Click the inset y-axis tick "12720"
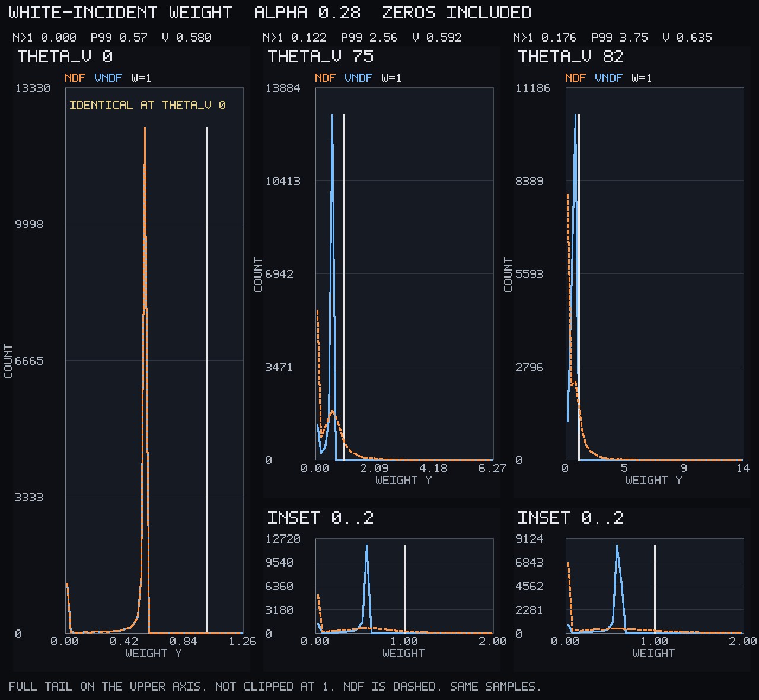 coord(283,539)
